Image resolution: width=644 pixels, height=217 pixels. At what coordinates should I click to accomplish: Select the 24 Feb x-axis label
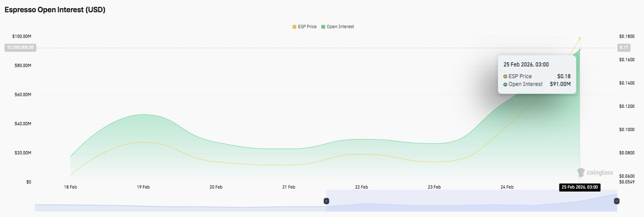point(507,187)
